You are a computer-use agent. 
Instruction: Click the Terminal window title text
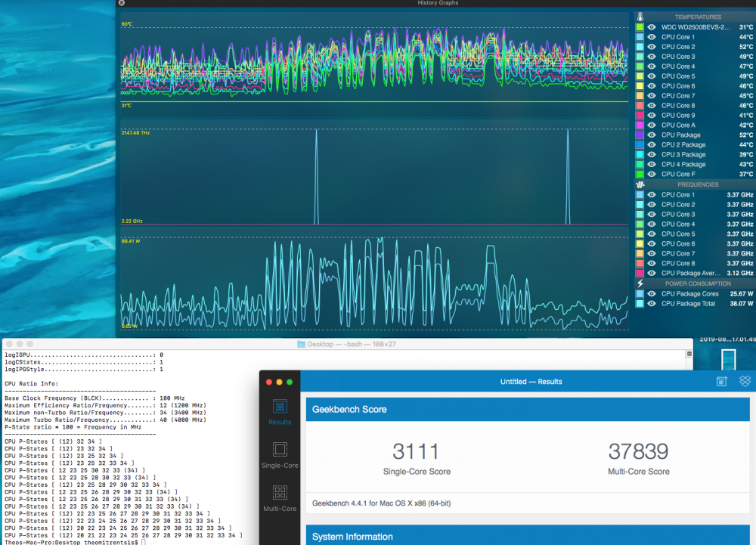tap(352, 344)
